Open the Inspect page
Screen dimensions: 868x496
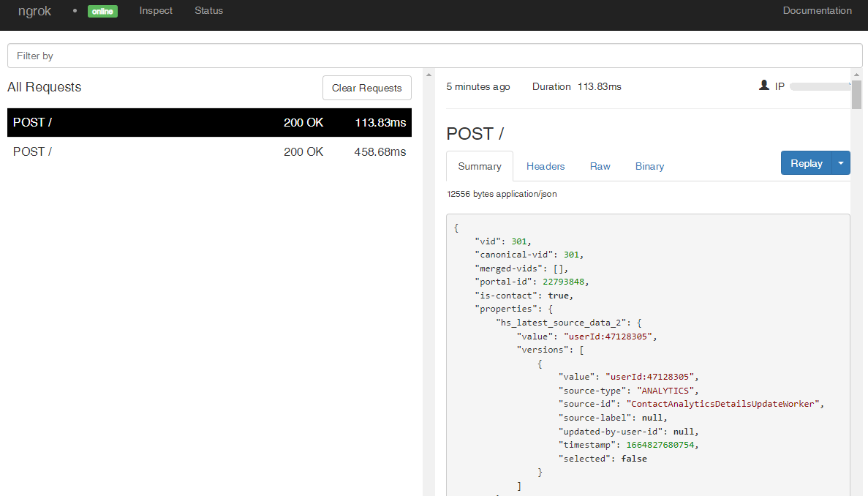[x=156, y=10]
